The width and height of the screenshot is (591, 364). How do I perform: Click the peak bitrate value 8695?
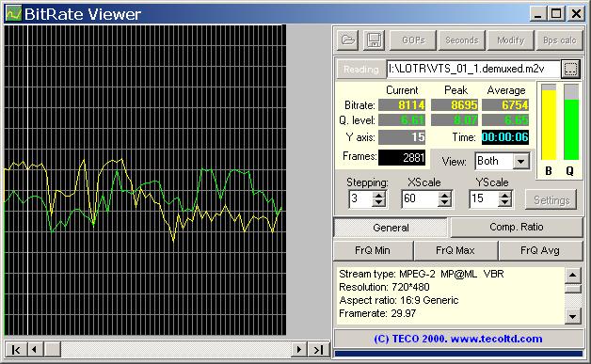(455, 105)
